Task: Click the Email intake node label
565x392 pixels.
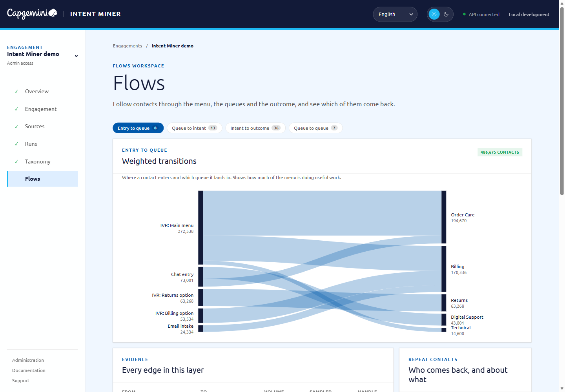Action: tap(180, 326)
